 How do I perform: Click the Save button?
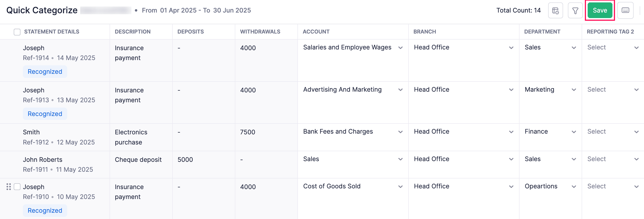coord(599,11)
